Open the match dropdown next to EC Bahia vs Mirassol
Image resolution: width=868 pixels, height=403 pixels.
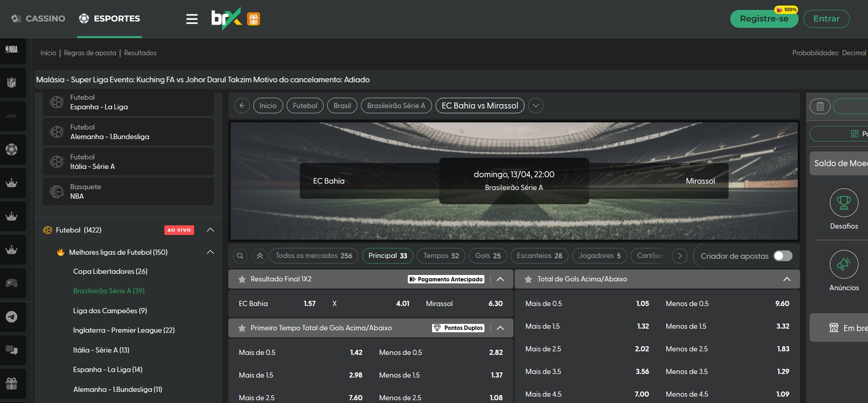(536, 106)
